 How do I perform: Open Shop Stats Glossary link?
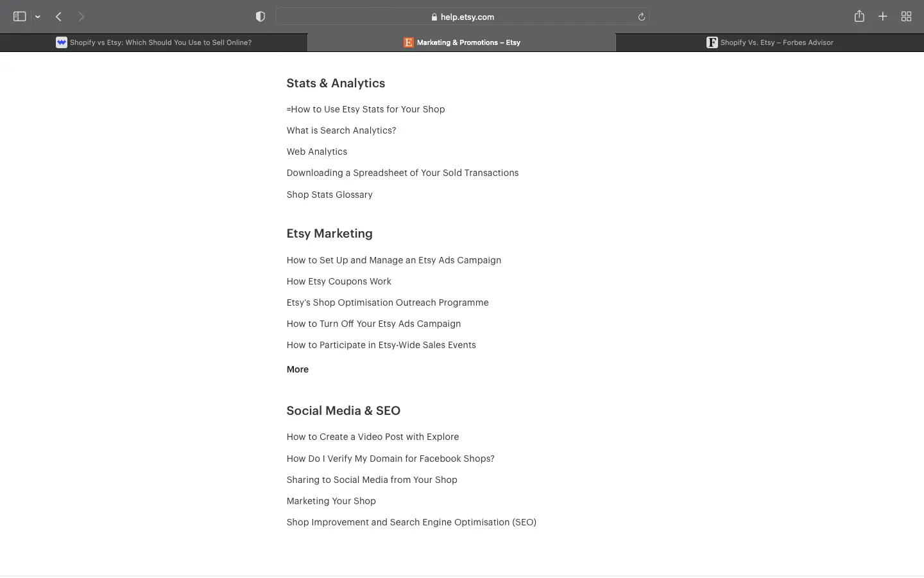coord(329,195)
